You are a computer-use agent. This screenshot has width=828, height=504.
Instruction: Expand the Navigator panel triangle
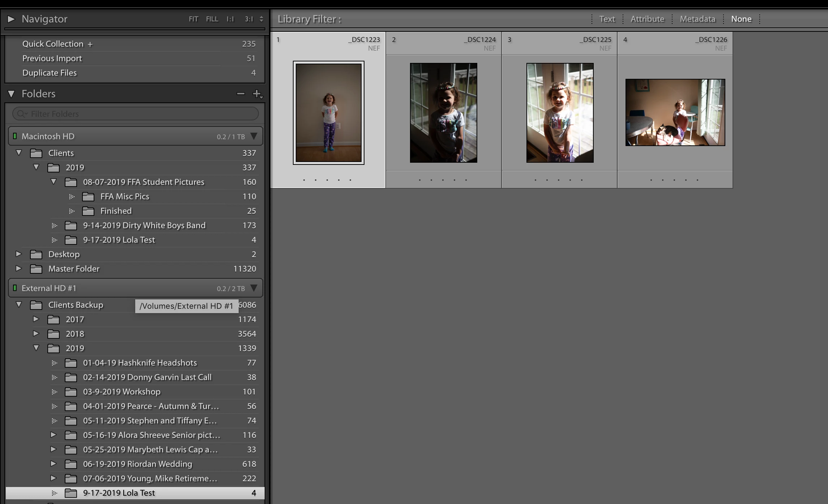pos(11,19)
